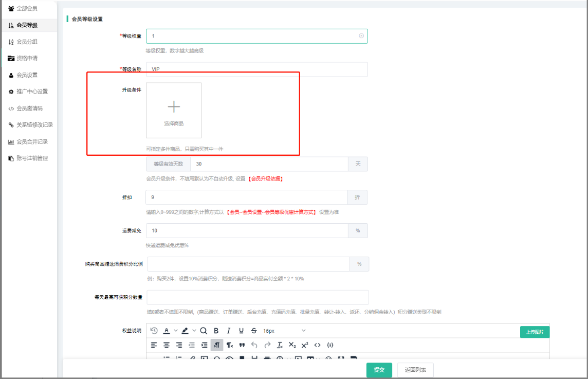Open 会员分组 in the sidebar
This screenshot has width=588, height=379.
pos(27,42)
